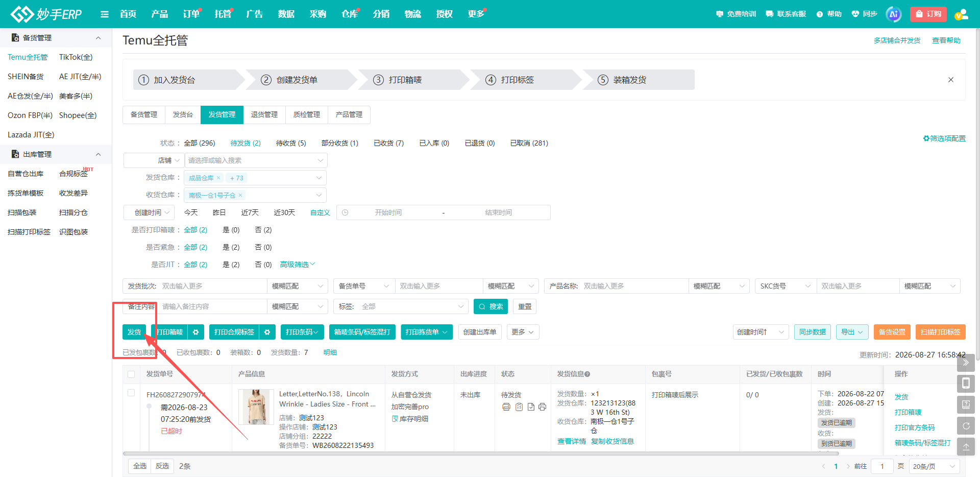
Task: Click the refresh float icon
Action: pyautogui.click(x=966, y=425)
